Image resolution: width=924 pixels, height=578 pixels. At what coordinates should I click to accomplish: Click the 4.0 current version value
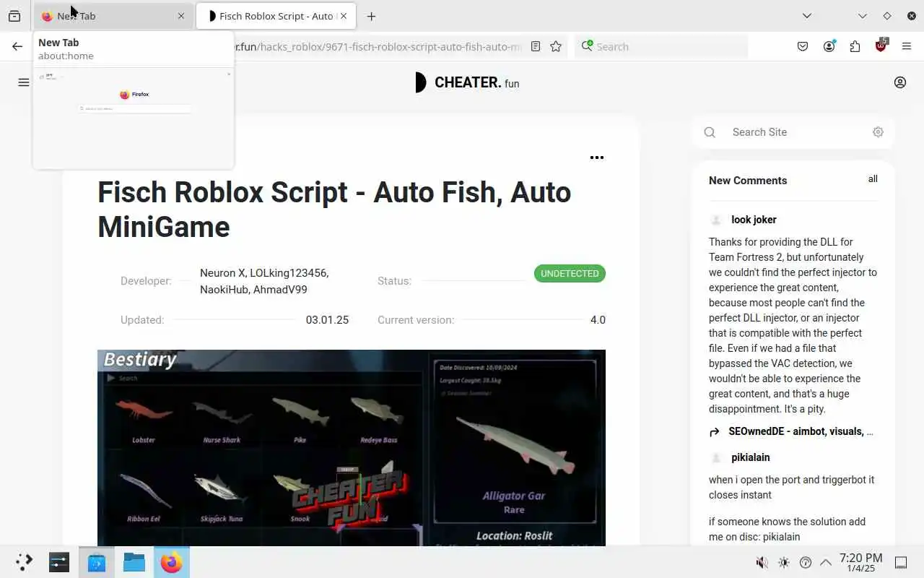(598, 320)
